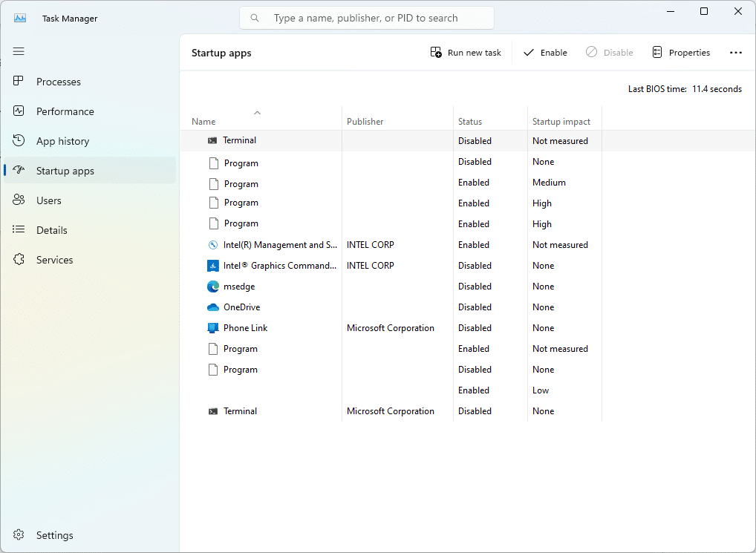Image resolution: width=756 pixels, height=553 pixels.
Task: Select the OneDrive row
Action: click(391, 307)
